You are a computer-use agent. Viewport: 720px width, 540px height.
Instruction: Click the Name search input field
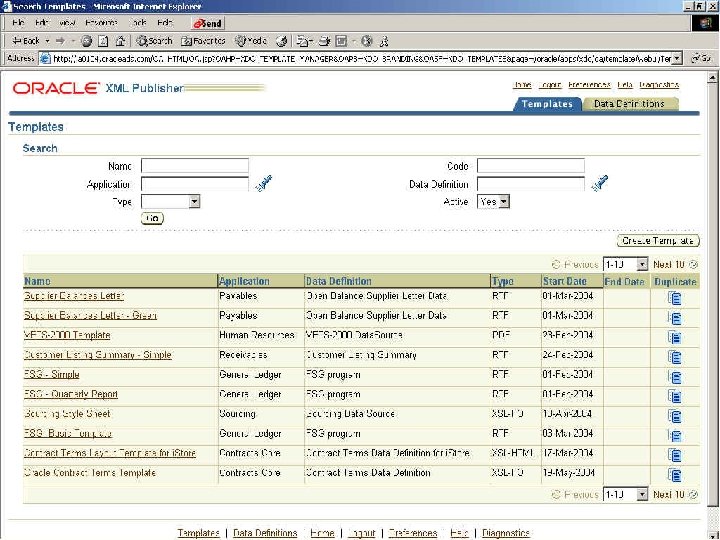(195, 165)
